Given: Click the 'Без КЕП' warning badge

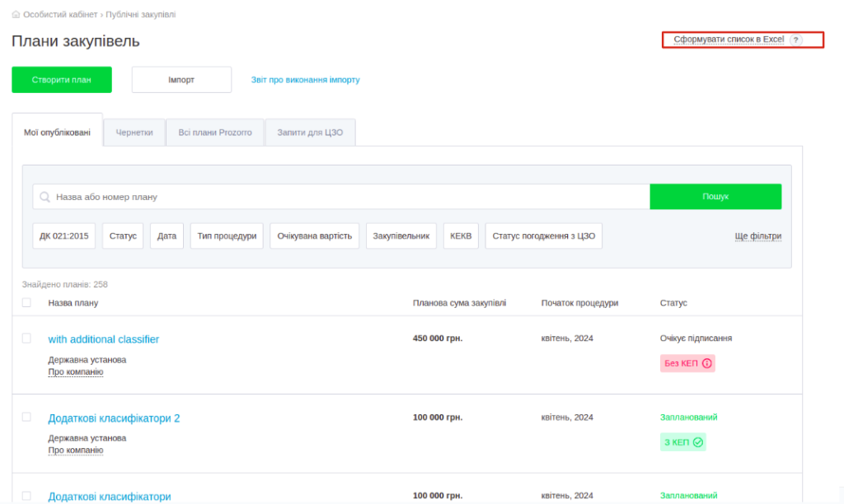Looking at the screenshot, I should pos(687,363).
